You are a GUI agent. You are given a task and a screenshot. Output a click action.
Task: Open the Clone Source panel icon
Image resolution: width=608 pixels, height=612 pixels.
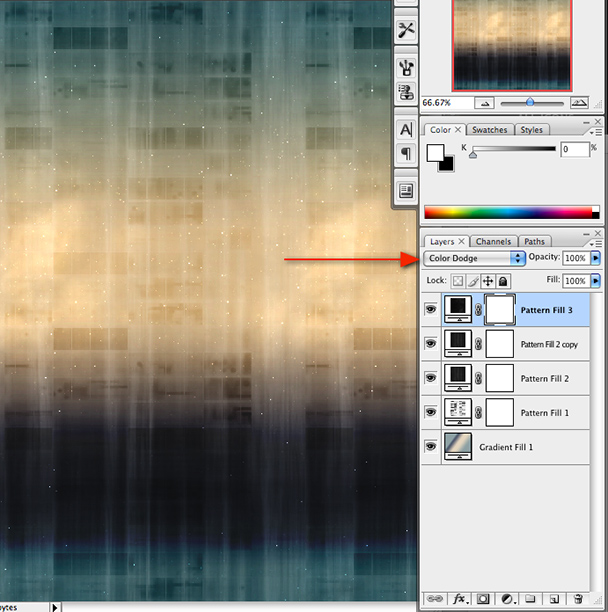[x=406, y=93]
